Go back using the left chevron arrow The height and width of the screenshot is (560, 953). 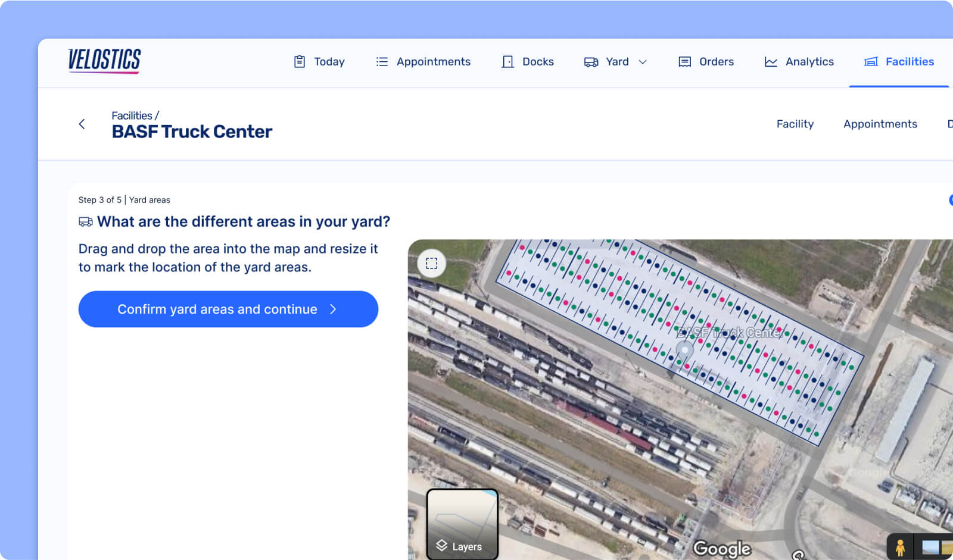coord(82,124)
